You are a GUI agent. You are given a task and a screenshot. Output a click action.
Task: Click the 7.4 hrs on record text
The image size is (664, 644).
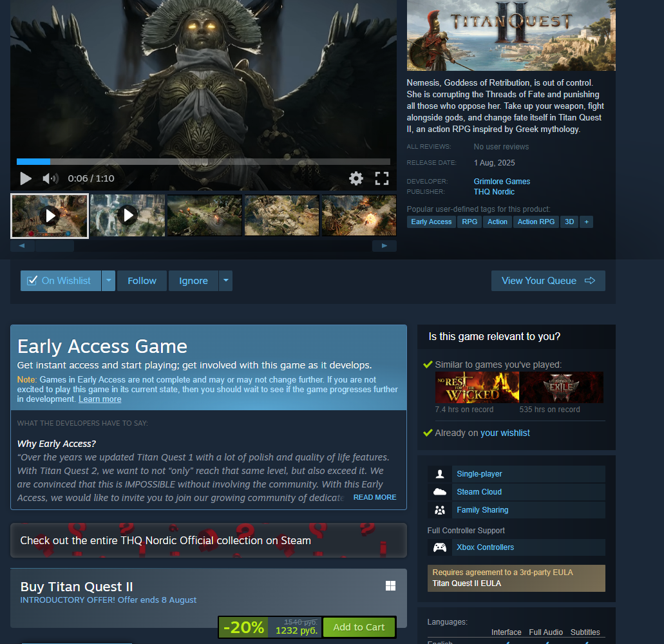[x=464, y=410]
